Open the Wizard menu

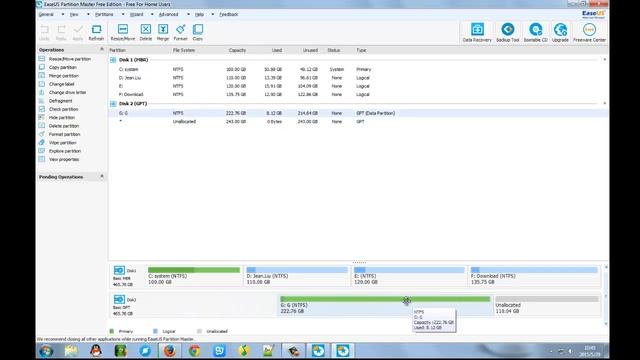pos(136,14)
